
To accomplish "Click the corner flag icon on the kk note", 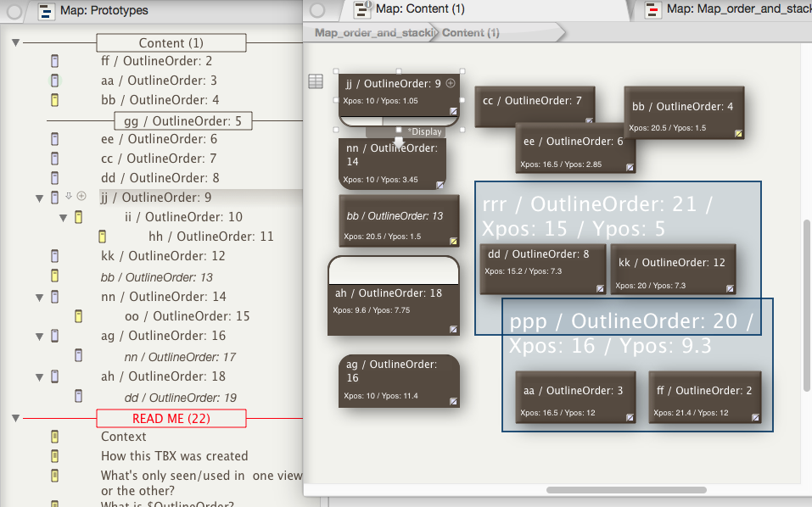I will (729, 288).
